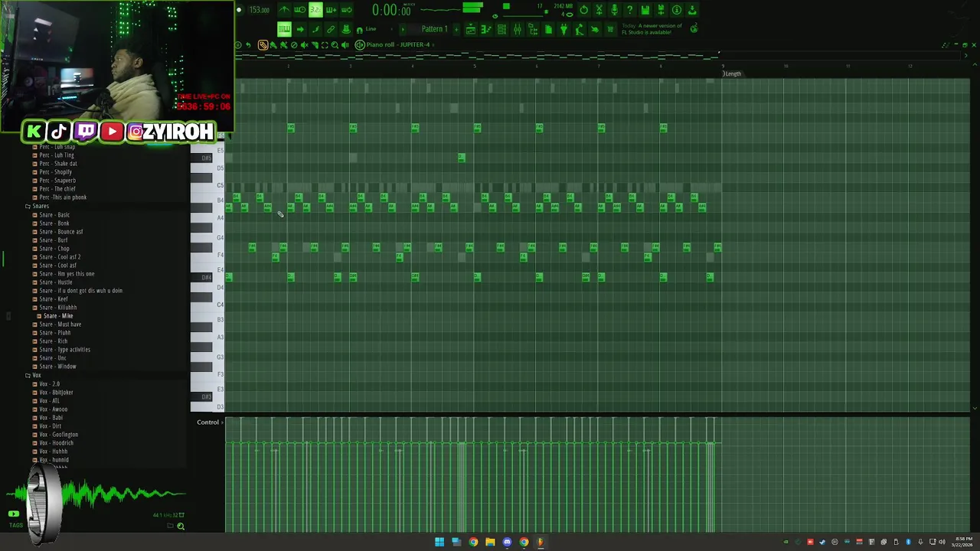980x551 pixels.
Task: Select Vox - 8bitjoker sample
Action: (x=56, y=393)
